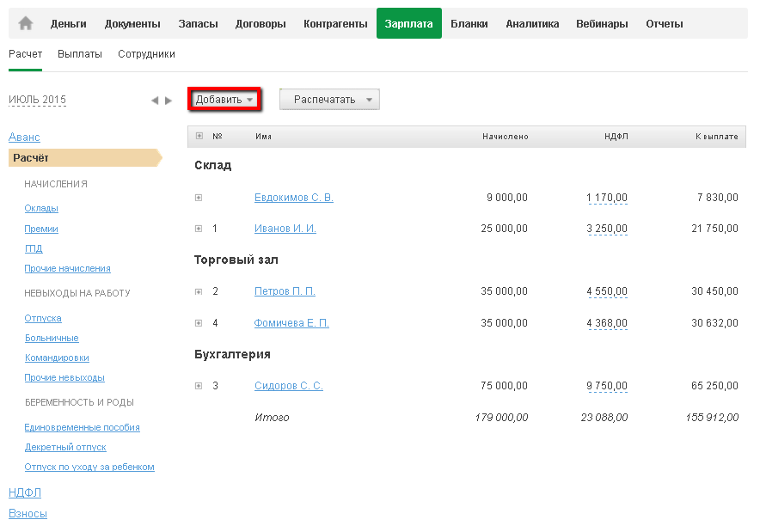Open the Добавить dropdown button
The image size is (760, 532).
pos(224,100)
